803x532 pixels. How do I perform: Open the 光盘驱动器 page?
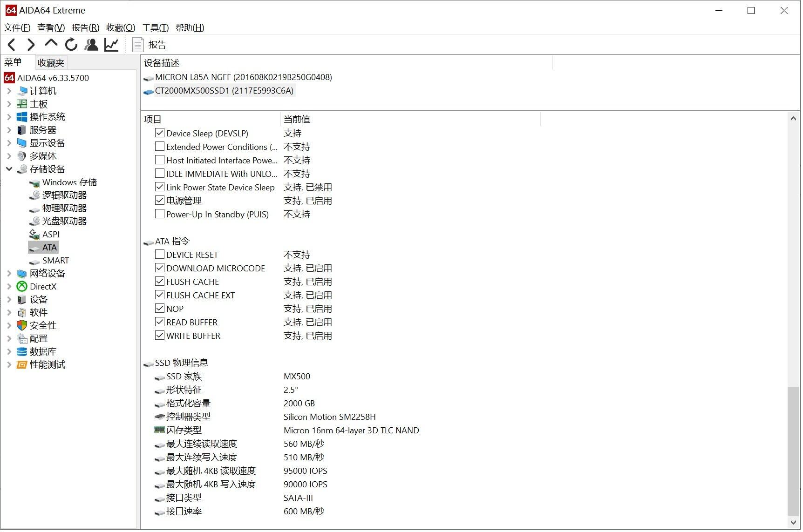(x=65, y=222)
